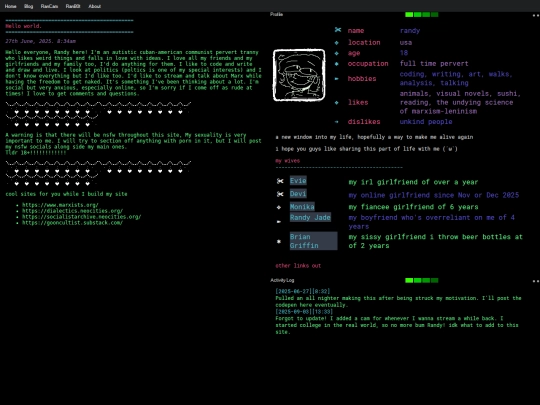Click the arrow icon beside hobbies
This screenshot has height=405, width=540.
point(337,79)
